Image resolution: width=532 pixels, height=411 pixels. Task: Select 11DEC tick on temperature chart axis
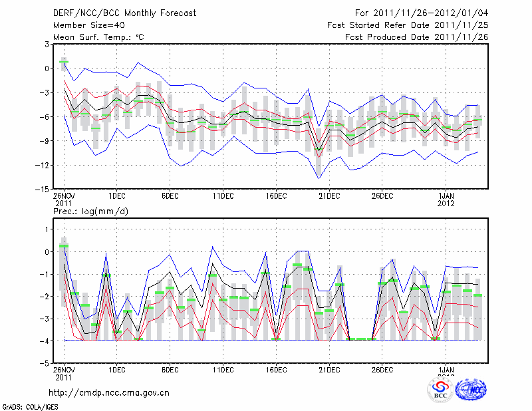(x=223, y=196)
